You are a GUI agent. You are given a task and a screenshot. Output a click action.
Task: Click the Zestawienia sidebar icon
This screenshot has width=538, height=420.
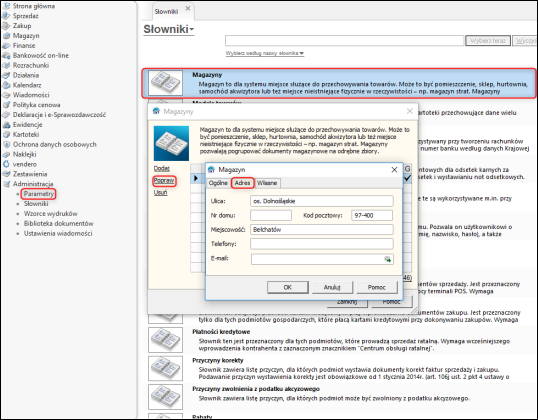point(6,174)
